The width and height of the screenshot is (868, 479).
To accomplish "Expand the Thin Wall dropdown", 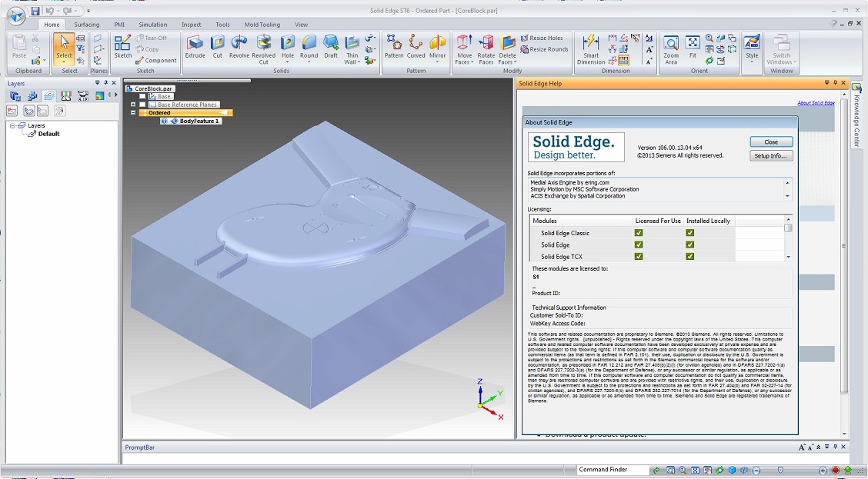I will (x=359, y=62).
